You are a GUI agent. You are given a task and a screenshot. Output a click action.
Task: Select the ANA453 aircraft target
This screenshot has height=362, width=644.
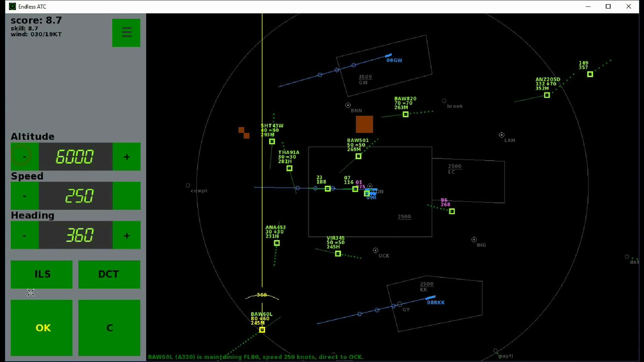coord(277,243)
